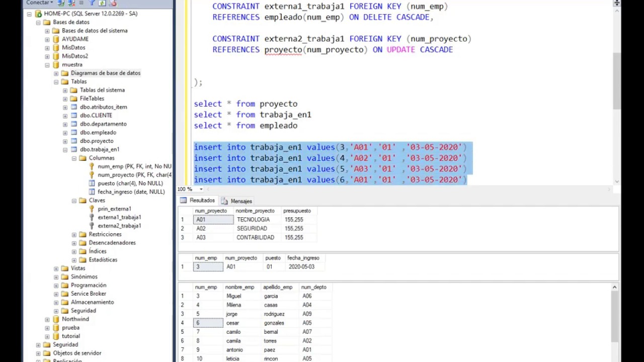Click the key icon beside num_emp column
Image resolution: width=644 pixels, height=362 pixels.
[92, 166]
